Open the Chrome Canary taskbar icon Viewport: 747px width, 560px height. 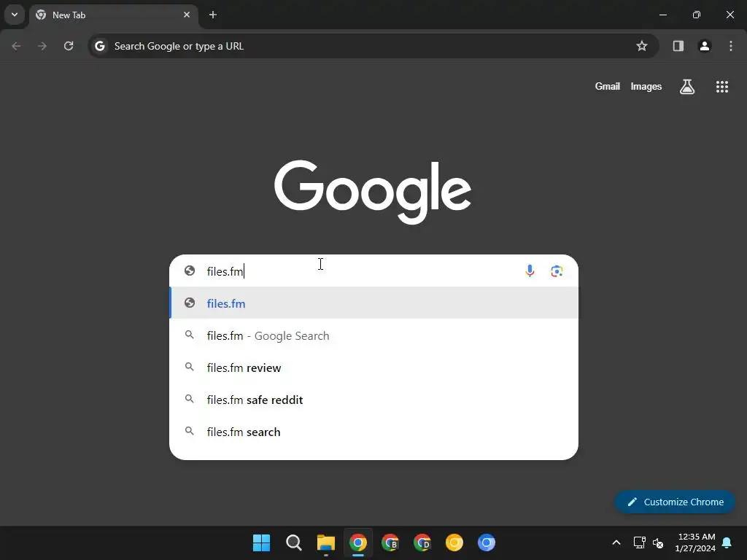(454, 542)
